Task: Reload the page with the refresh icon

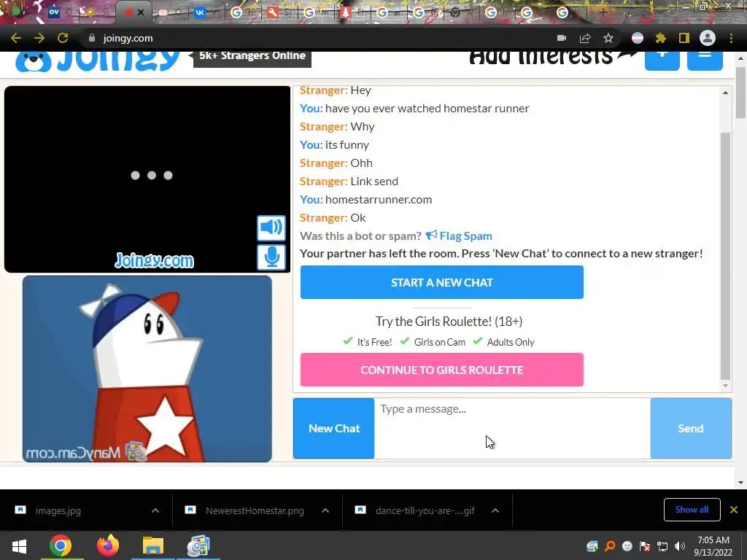Action: coord(63,38)
